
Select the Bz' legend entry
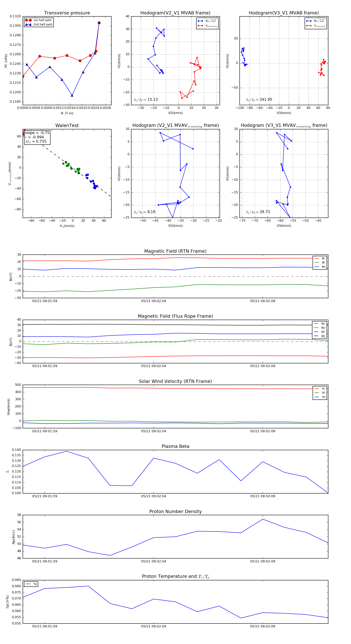(320, 332)
